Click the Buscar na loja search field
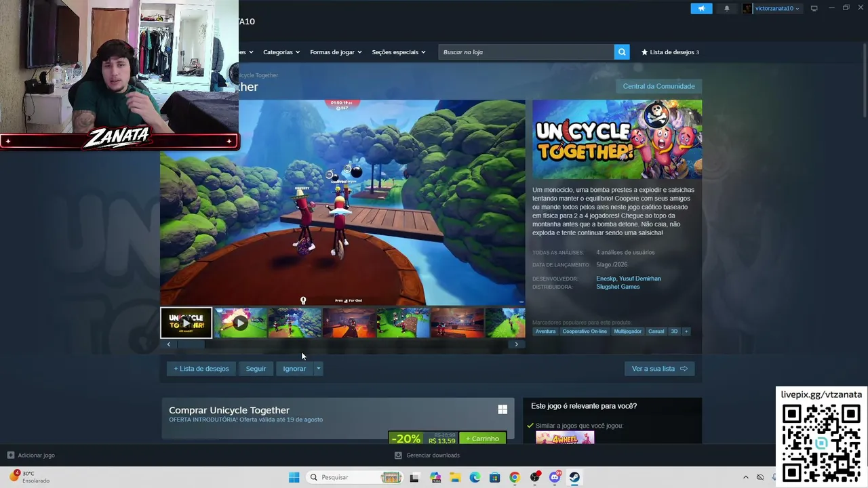Viewport: 868px width, 488px height. pyautogui.click(x=526, y=52)
